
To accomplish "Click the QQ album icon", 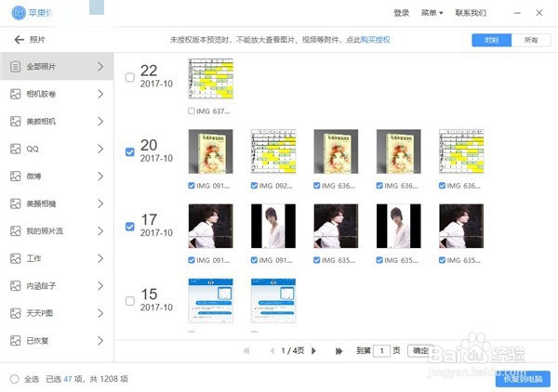I will pyautogui.click(x=15, y=149).
